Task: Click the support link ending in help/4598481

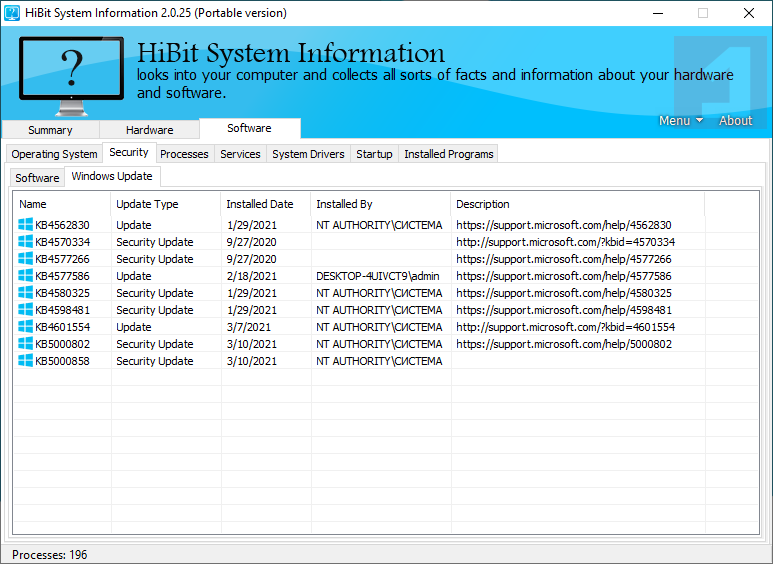Action: [563, 310]
